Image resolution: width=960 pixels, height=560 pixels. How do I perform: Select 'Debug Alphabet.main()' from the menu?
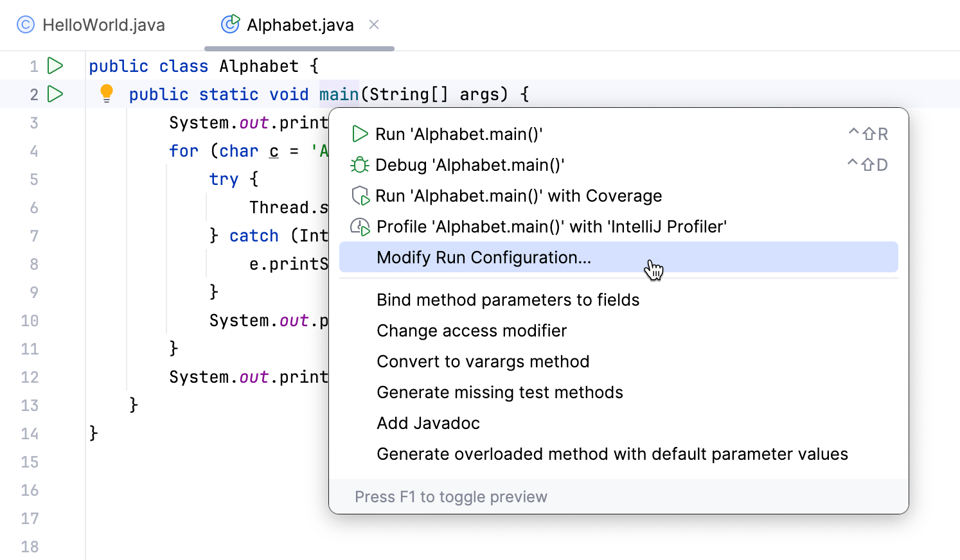point(470,164)
